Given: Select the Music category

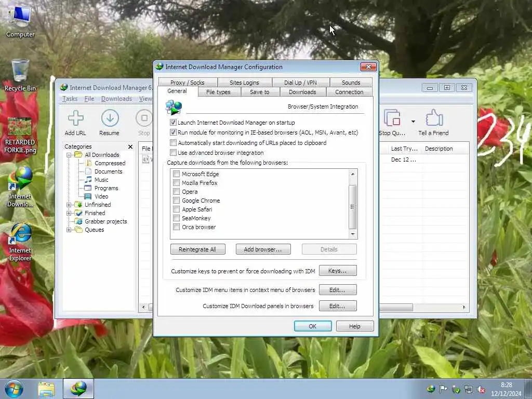Looking at the screenshot, I should (101, 180).
